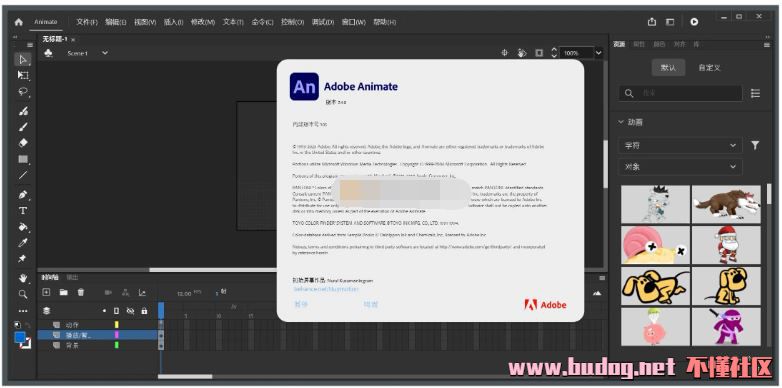Collapse the 动画 section chevron
This screenshot has width=782, height=388.
point(621,122)
